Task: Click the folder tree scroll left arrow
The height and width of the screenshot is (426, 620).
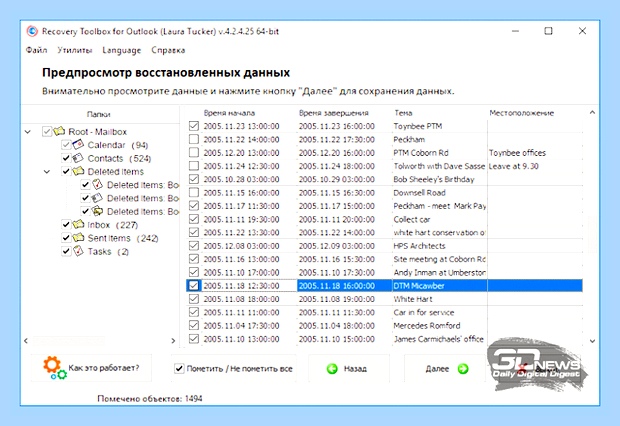Action: pos(26,341)
